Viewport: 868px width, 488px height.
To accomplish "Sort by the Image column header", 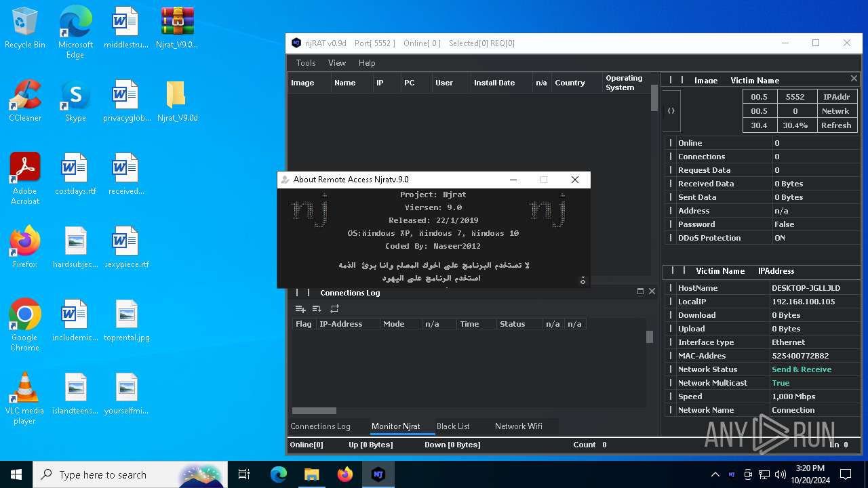I will 309,83.
